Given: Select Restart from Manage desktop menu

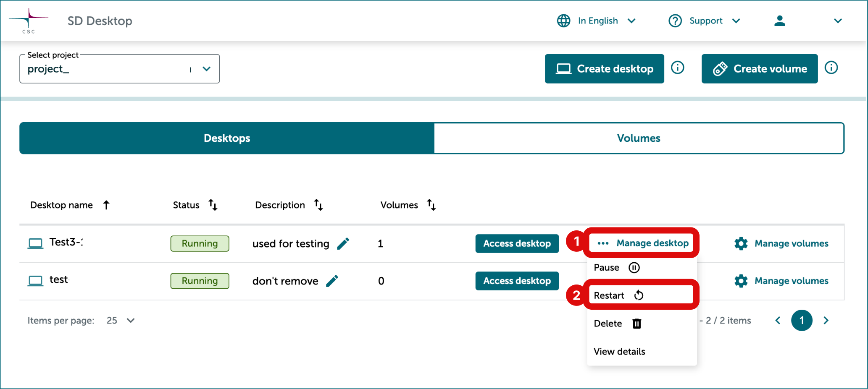Looking at the screenshot, I should point(642,295).
